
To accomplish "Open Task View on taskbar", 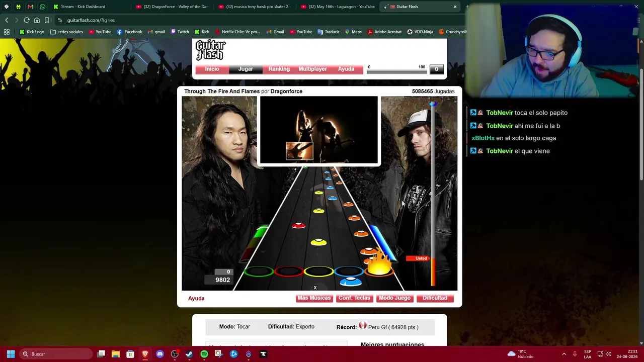I will 101,354.
